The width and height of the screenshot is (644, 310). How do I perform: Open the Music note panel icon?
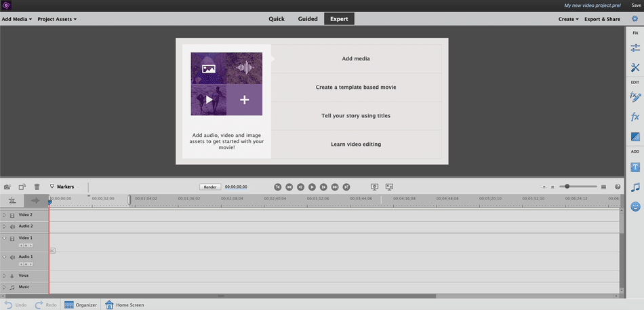[x=635, y=187]
